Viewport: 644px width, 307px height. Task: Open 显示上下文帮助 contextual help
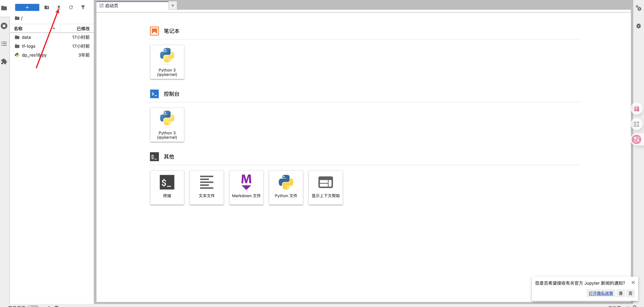pyautogui.click(x=326, y=187)
